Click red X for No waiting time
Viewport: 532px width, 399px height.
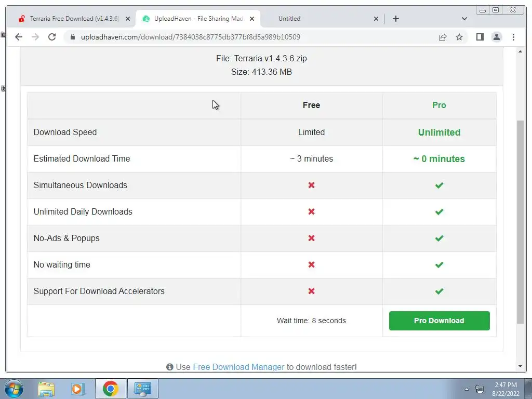[312, 264]
